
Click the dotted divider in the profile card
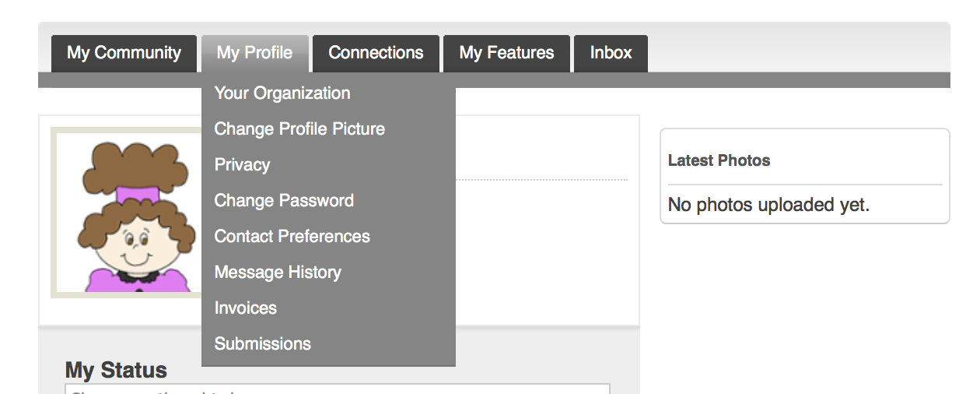[541, 180]
